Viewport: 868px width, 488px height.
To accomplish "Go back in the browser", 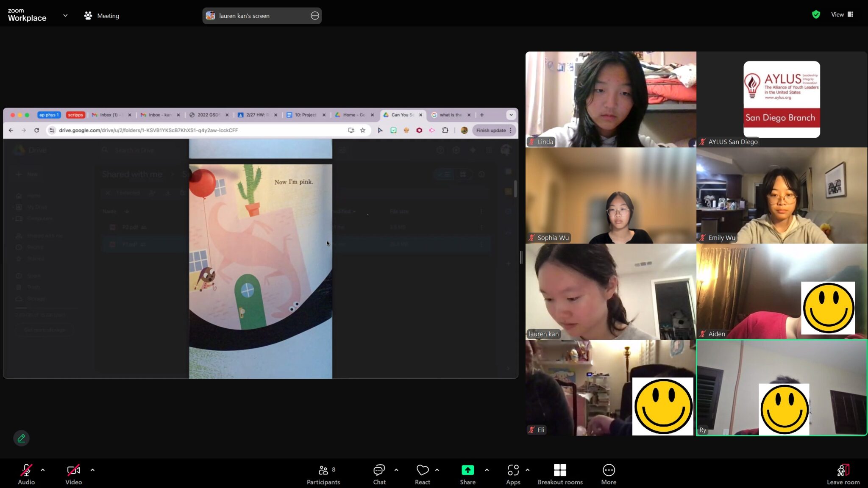I will (11, 130).
